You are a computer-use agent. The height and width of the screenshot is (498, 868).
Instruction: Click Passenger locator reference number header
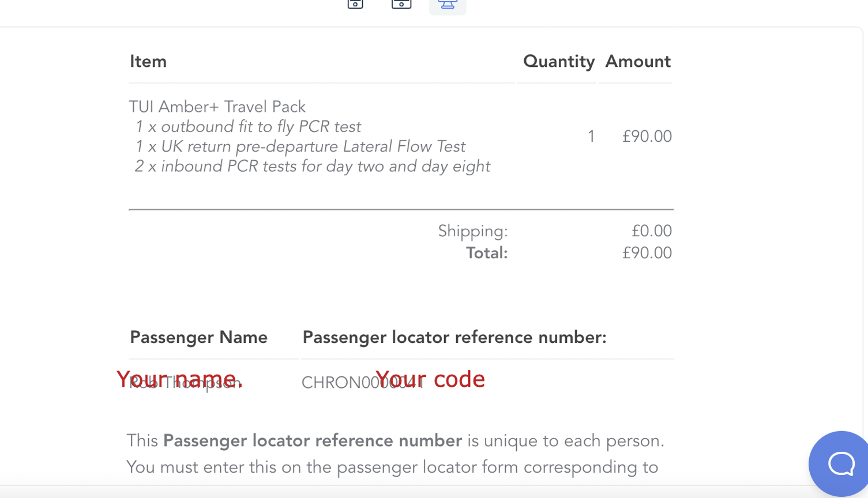(454, 337)
